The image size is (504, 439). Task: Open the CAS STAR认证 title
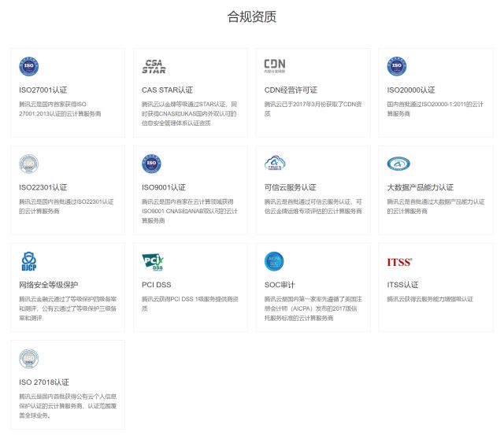pyautogui.click(x=167, y=90)
